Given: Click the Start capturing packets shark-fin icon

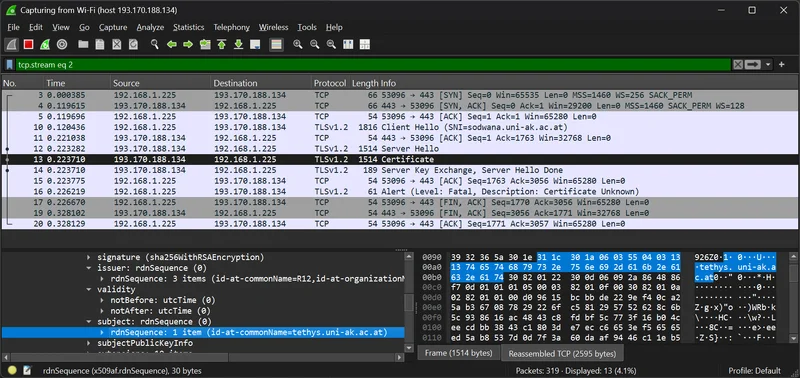Looking at the screenshot, I should coord(12,45).
